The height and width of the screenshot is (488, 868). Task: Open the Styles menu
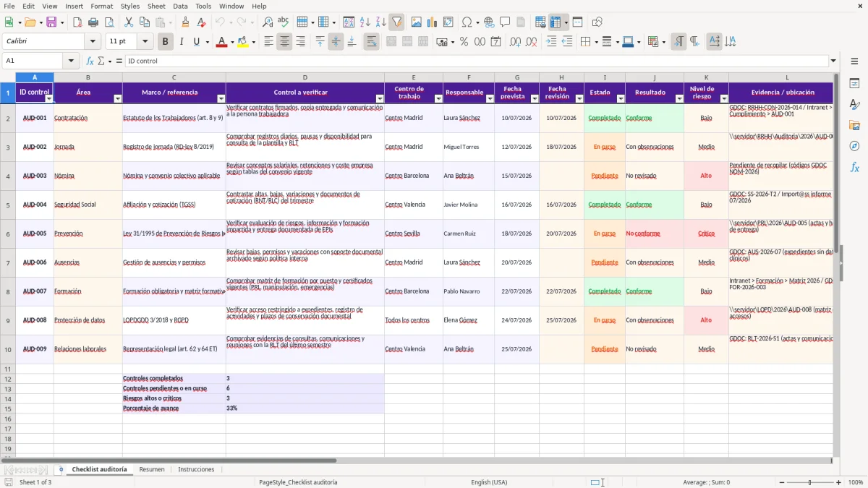tap(130, 6)
